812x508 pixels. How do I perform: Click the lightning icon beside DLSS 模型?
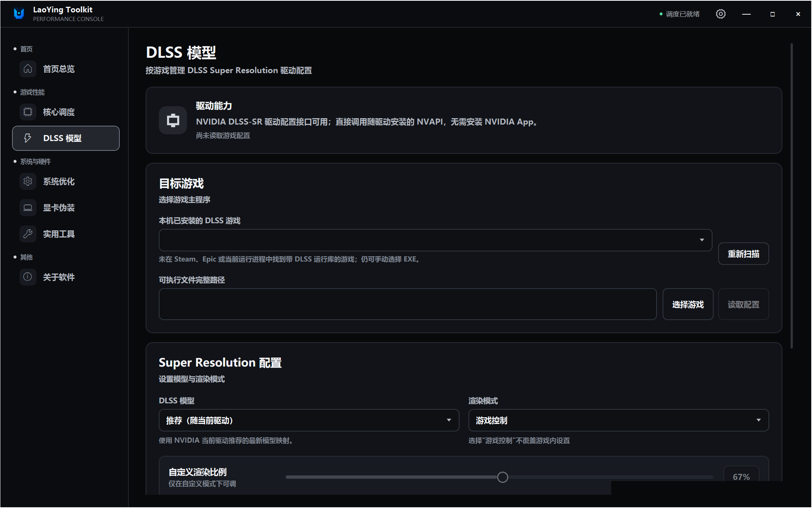(28, 138)
